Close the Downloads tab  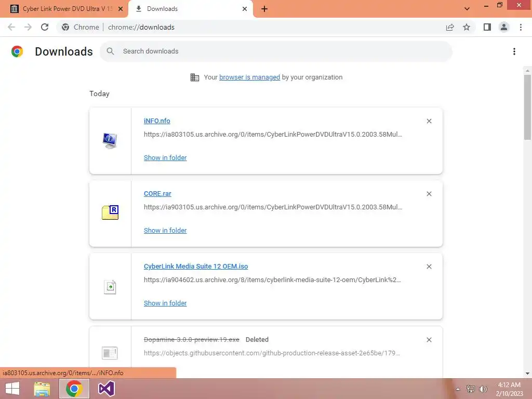pos(245,9)
